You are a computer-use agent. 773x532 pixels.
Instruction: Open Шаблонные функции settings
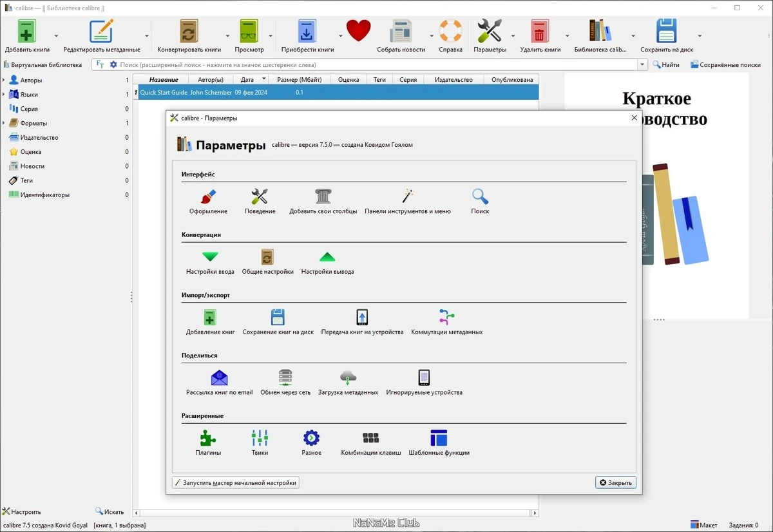point(439,443)
